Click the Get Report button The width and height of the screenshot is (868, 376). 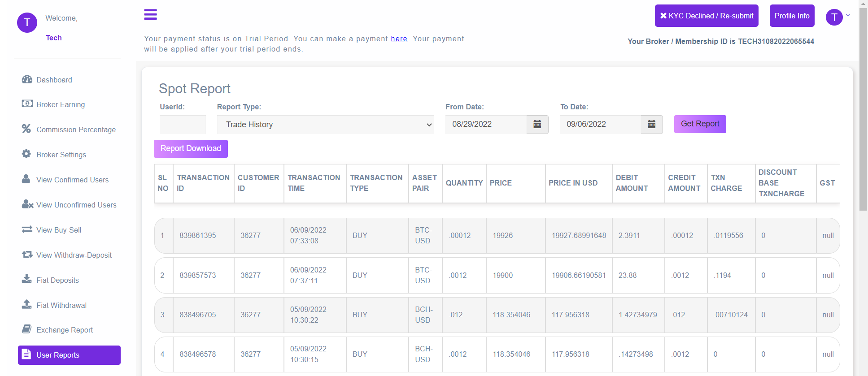click(700, 124)
